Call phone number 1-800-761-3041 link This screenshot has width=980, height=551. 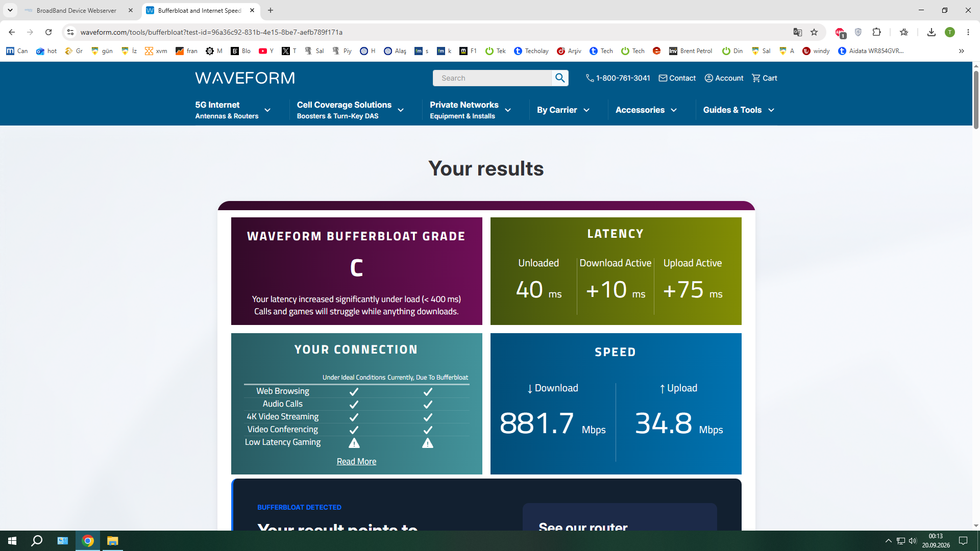(618, 78)
